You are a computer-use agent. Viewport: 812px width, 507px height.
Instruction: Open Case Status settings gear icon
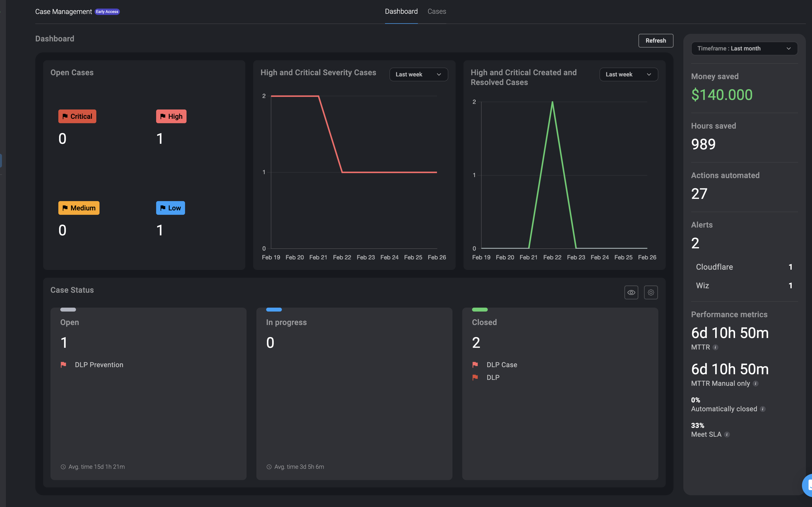click(651, 292)
